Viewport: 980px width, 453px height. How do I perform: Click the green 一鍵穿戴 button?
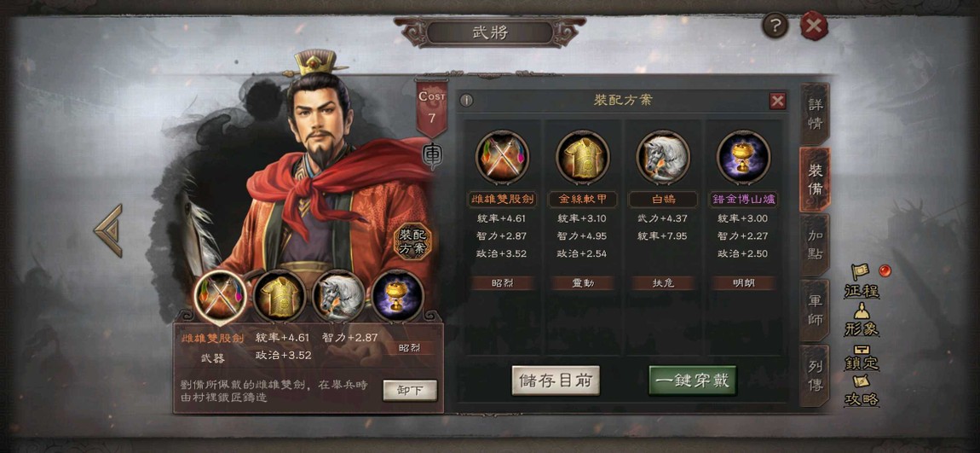click(x=693, y=380)
